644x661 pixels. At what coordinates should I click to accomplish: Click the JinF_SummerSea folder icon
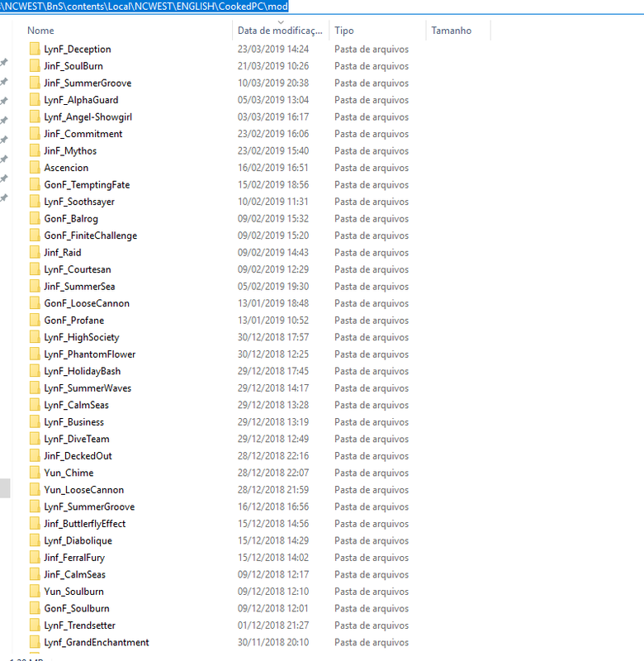click(35, 286)
